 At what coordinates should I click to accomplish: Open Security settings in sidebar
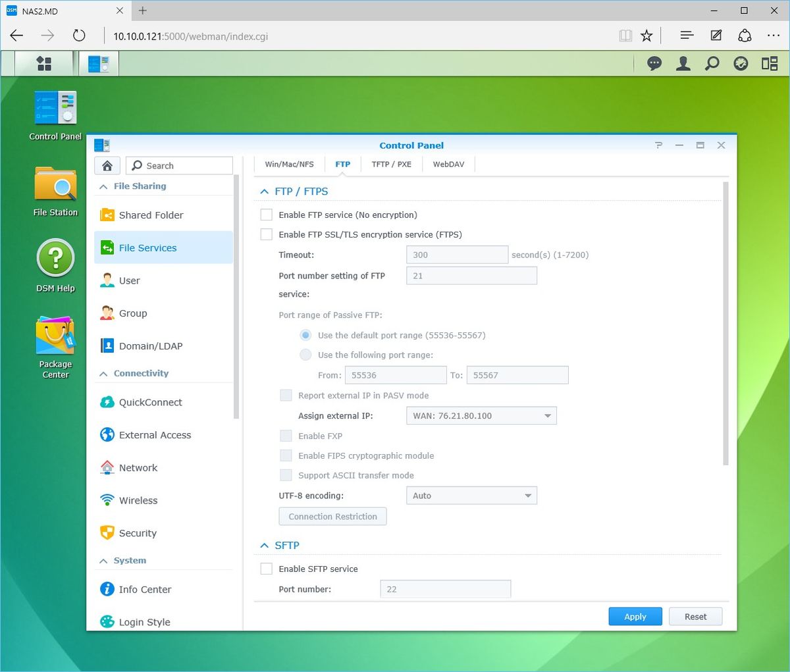[164, 533]
